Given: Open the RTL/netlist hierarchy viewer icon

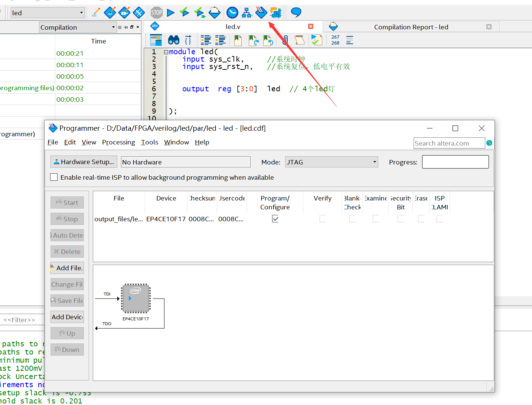Looking at the screenshot, I should [247, 13].
